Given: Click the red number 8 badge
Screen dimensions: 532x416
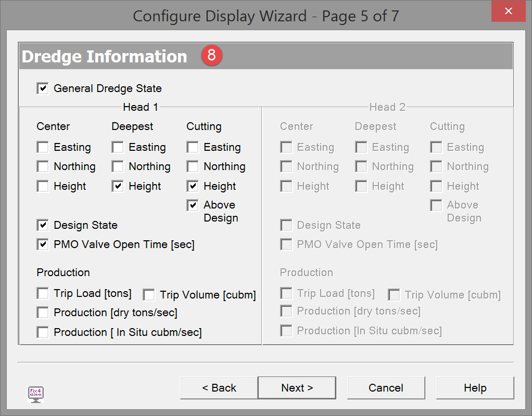Looking at the screenshot, I should click(x=212, y=55).
